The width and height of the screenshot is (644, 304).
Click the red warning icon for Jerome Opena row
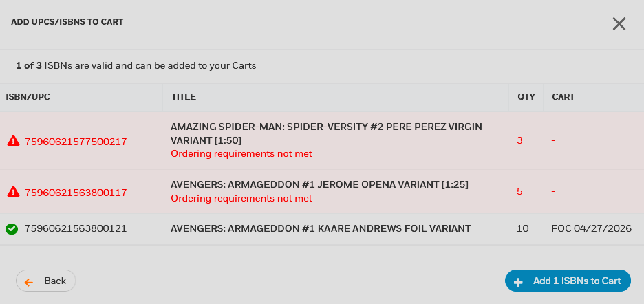pyautogui.click(x=14, y=192)
